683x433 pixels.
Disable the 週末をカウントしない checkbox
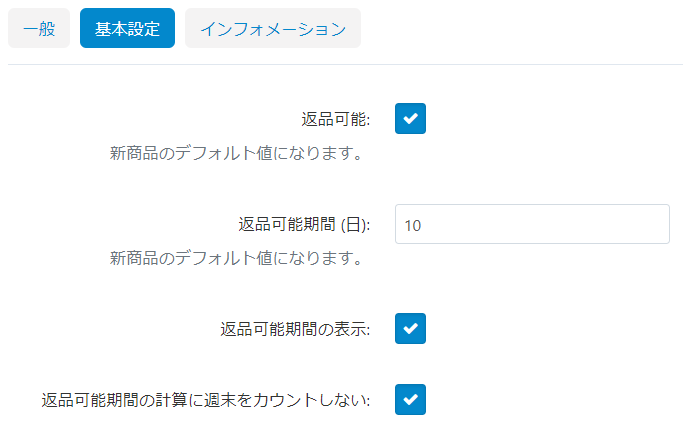pyautogui.click(x=411, y=400)
